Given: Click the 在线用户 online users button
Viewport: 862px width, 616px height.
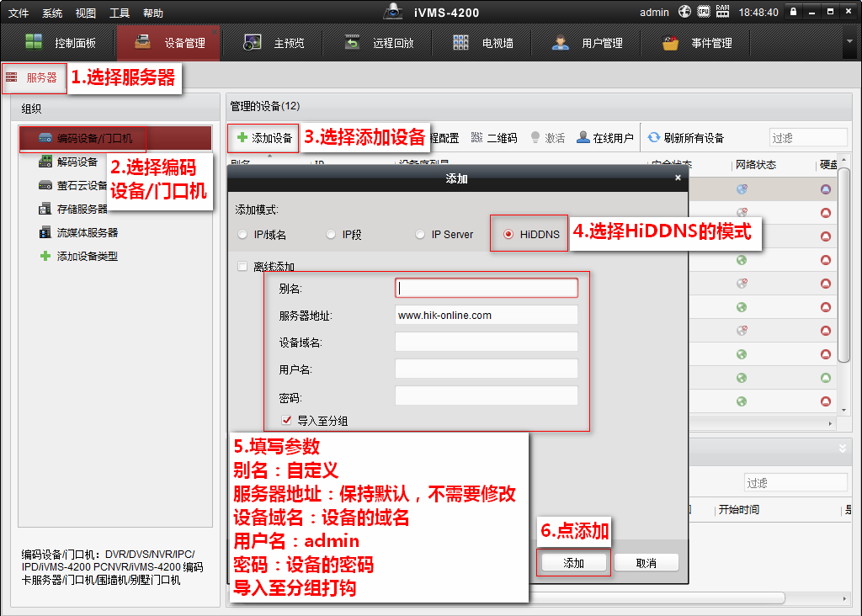Looking at the screenshot, I should click(x=604, y=138).
